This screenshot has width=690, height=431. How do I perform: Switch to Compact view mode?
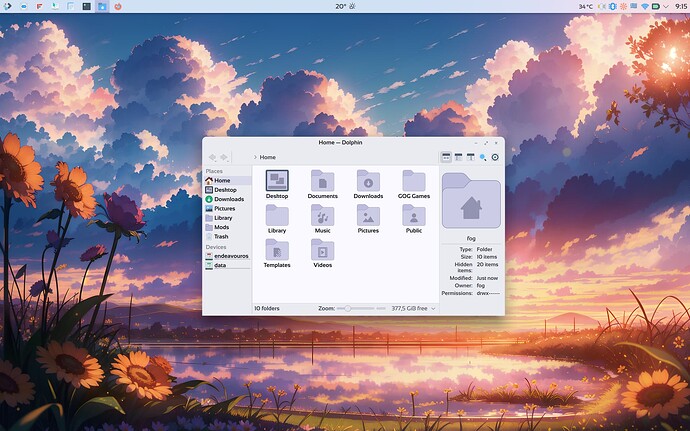click(x=458, y=157)
